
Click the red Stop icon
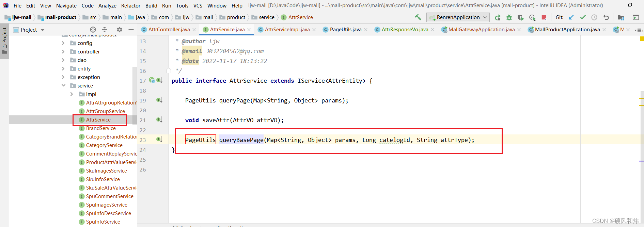pyautogui.click(x=544, y=17)
